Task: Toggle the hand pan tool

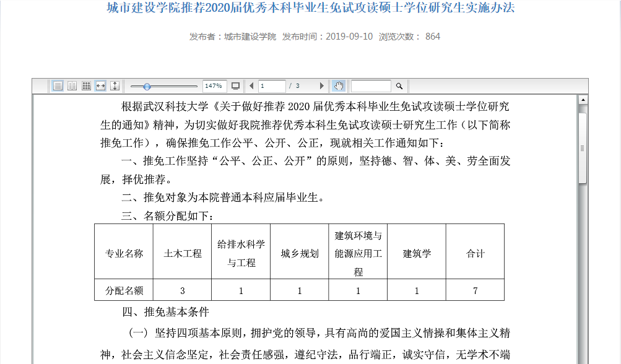Action: [338, 86]
